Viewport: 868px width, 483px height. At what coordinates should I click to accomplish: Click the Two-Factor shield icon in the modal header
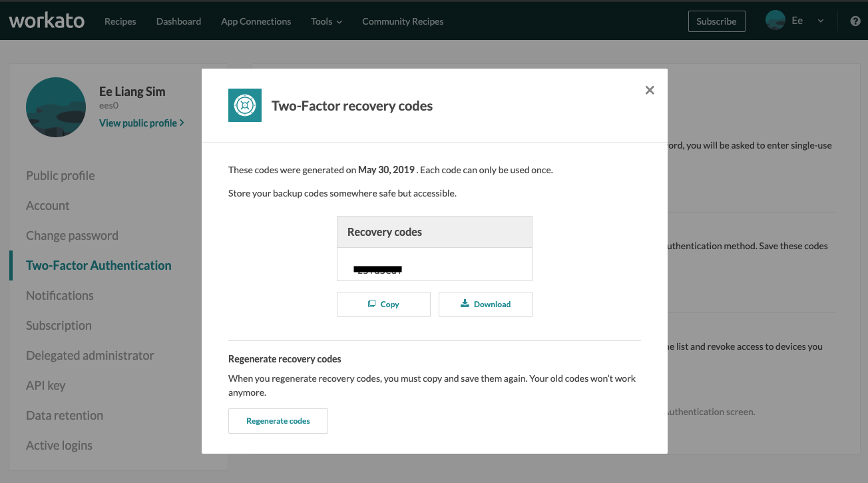[x=244, y=105]
